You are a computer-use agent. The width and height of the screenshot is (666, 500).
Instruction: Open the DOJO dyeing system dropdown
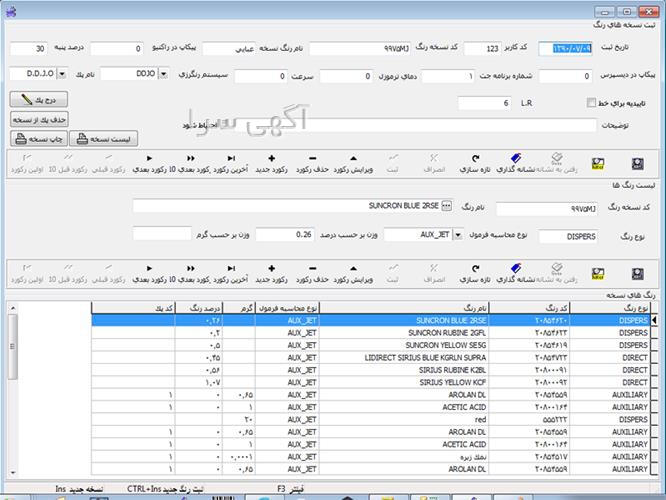click(163, 74)
